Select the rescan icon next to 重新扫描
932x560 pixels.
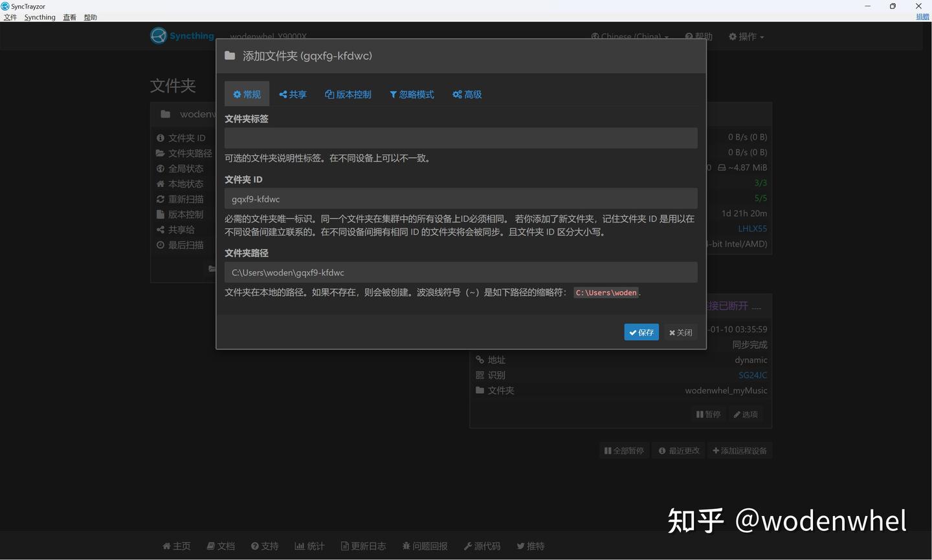(x=161, y=199)
